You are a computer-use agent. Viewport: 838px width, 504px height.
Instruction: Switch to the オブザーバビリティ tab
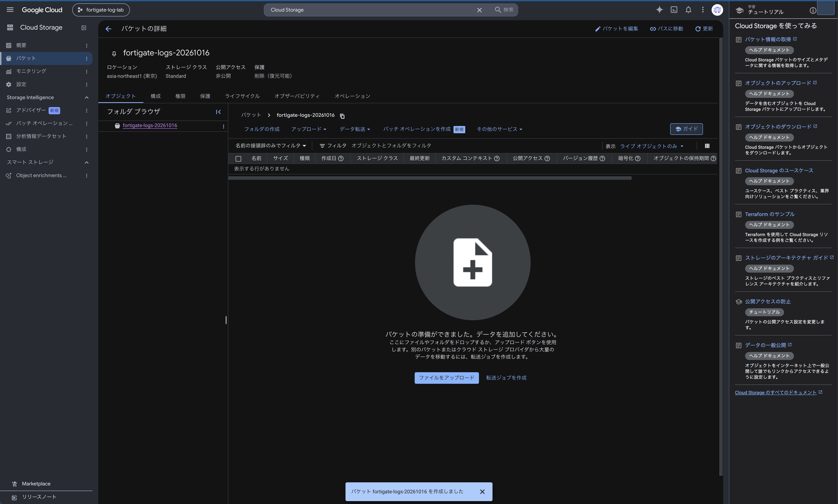(297, 96)
